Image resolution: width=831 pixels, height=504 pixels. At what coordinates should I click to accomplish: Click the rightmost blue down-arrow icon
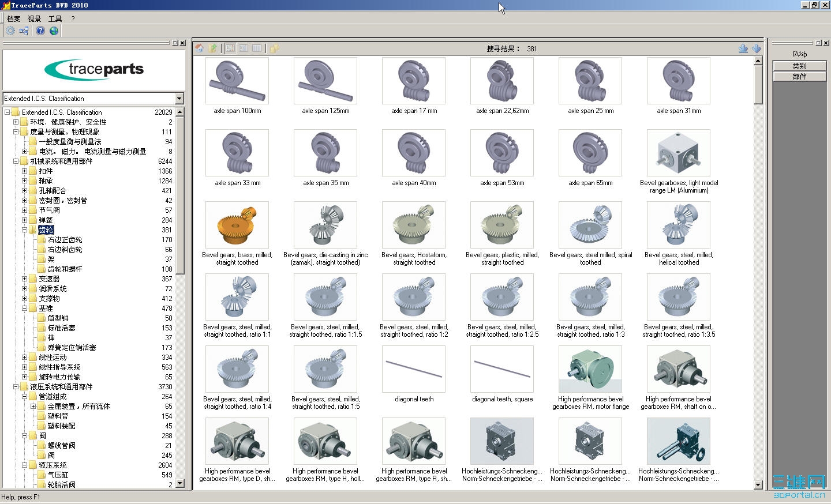click(757, 48)
